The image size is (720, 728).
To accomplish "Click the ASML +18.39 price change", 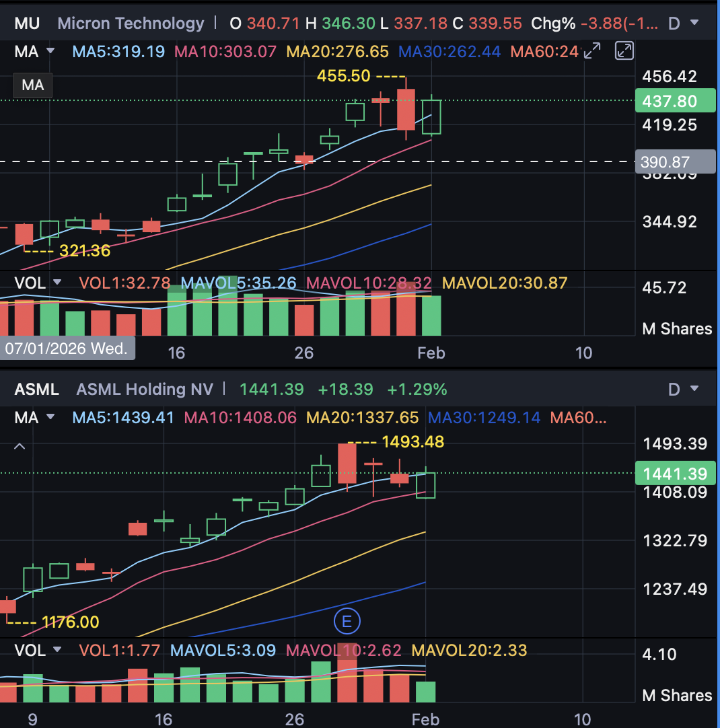I will tap(345, 389).
